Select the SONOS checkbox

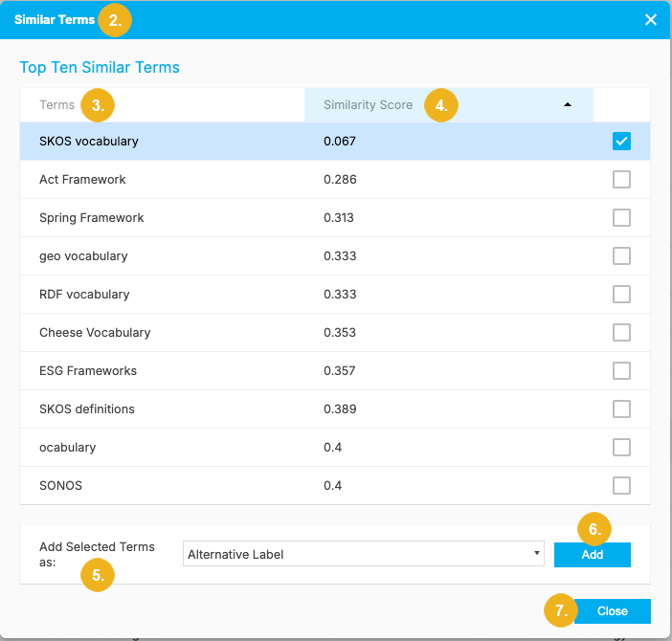click(621, 486)
